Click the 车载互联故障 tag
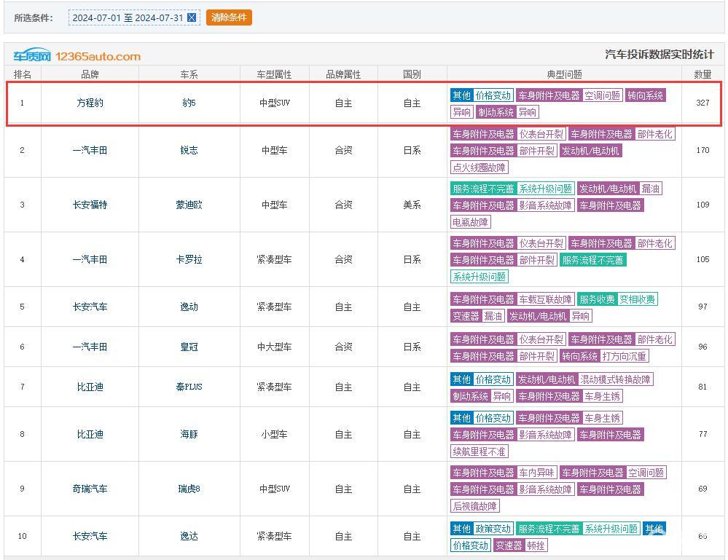Viewport: 728px width, 560px height. pyautogui.click(x=546, y=299)
